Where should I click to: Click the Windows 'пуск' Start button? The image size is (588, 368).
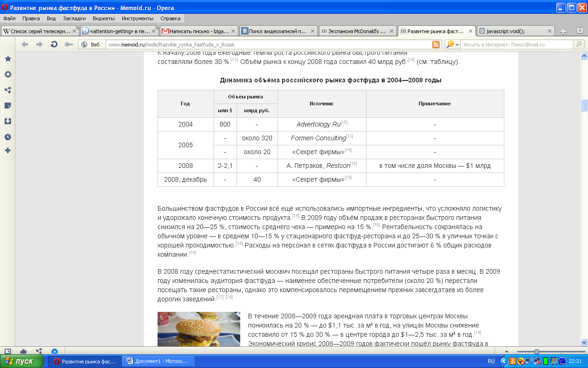pos(22,361)
